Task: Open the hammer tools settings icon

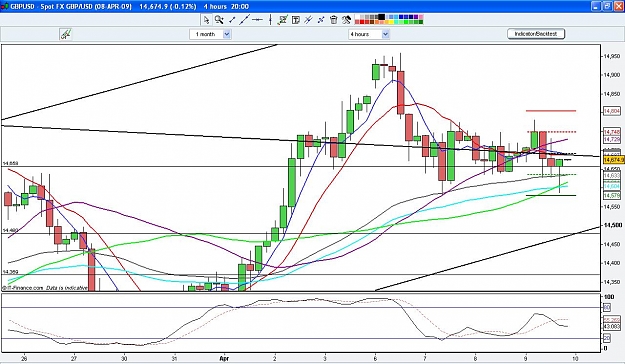Action: pos(346,20)
